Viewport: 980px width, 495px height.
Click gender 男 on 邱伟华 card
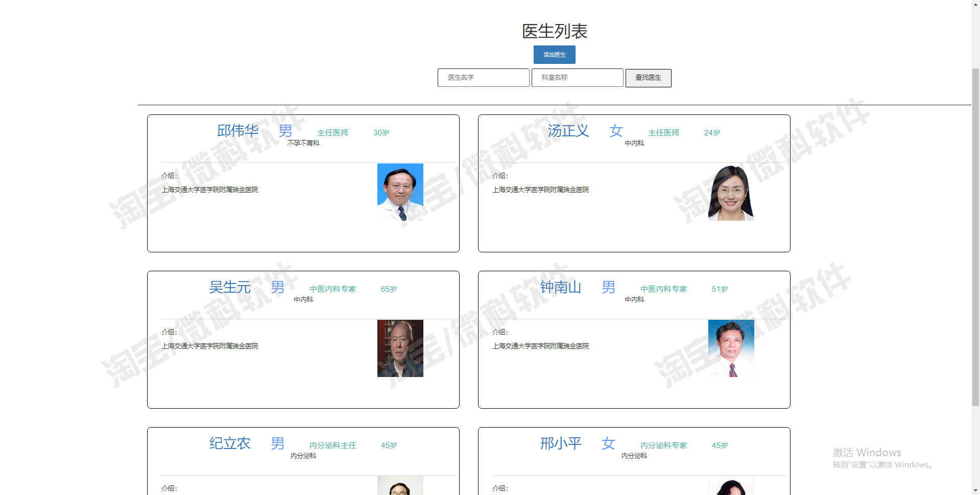(x=285, y=131)
